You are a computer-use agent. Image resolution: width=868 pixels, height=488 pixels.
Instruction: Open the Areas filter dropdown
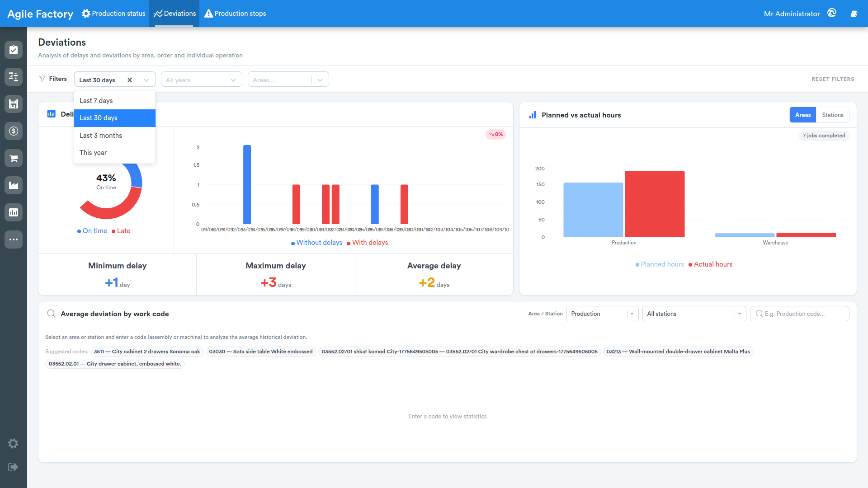click(x=288, y=80)
